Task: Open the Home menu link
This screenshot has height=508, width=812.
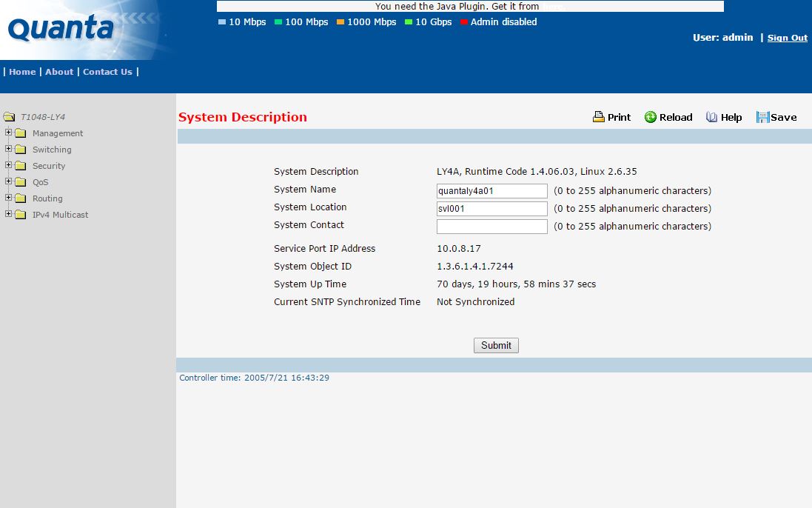Action: point(22,72)
